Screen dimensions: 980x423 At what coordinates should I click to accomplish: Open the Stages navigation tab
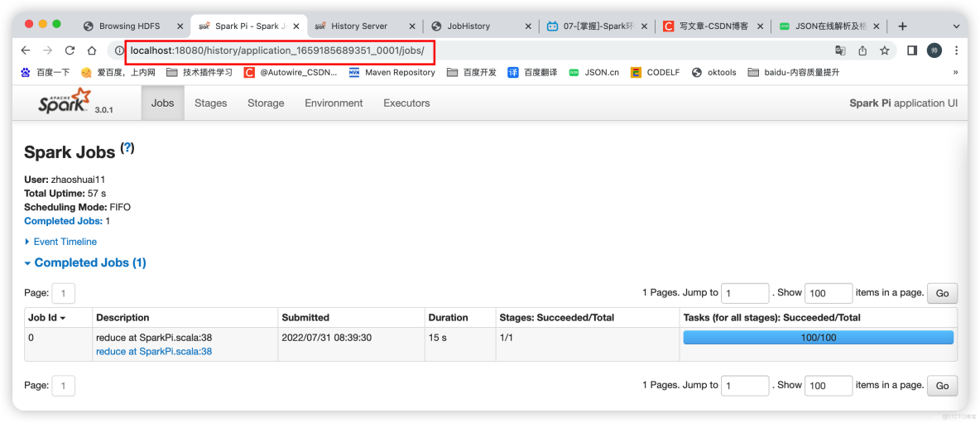click(x=210, y=103)
